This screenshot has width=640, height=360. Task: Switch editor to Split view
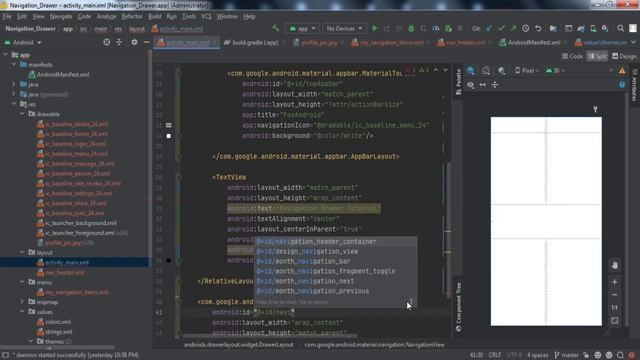tap(597, 56)
